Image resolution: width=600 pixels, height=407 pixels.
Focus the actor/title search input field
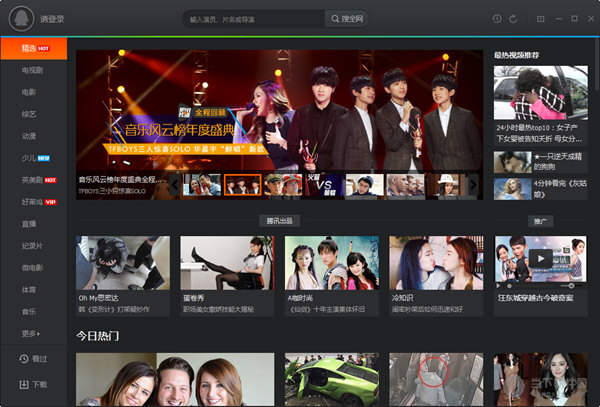pos(254,19)
